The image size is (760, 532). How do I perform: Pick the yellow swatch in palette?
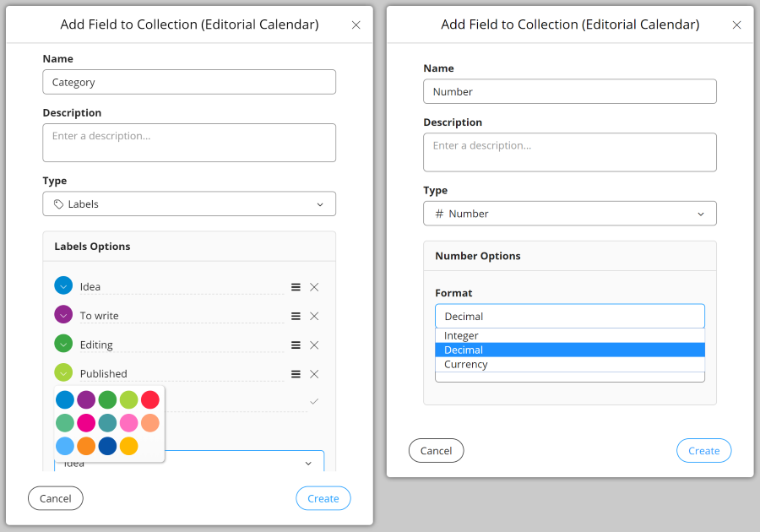(129, 446)
